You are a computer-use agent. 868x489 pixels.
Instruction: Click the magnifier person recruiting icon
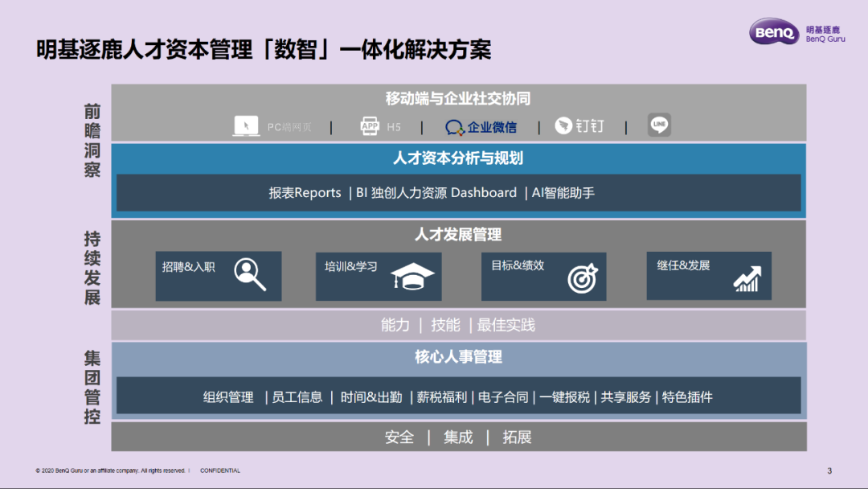point(250,274)
